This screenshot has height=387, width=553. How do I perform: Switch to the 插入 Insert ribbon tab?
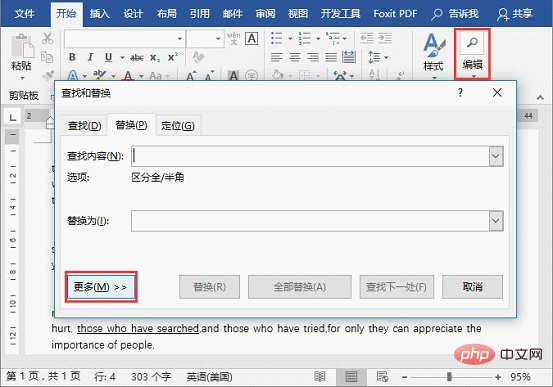[99, 14]
